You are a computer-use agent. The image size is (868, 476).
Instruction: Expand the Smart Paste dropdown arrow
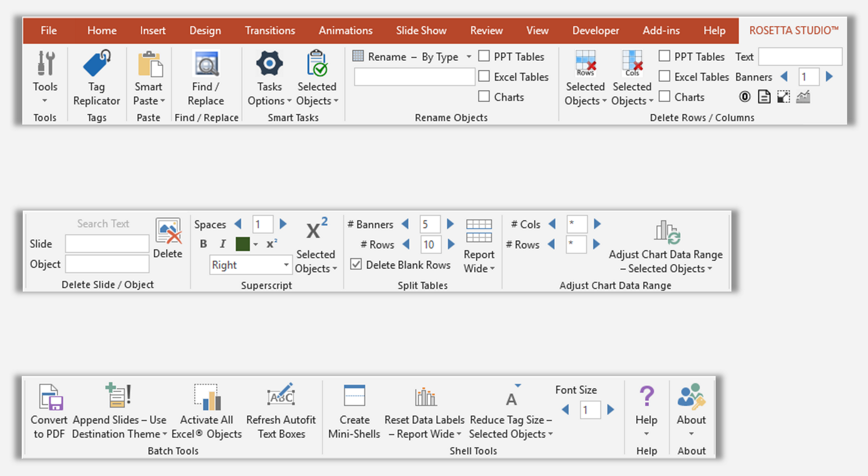(163, 101)
